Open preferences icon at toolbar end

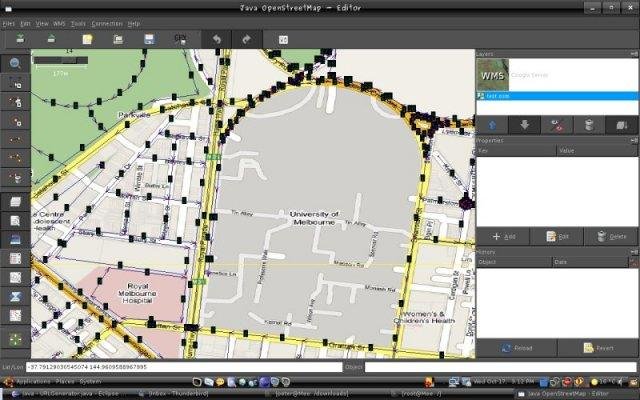[283, 40]
